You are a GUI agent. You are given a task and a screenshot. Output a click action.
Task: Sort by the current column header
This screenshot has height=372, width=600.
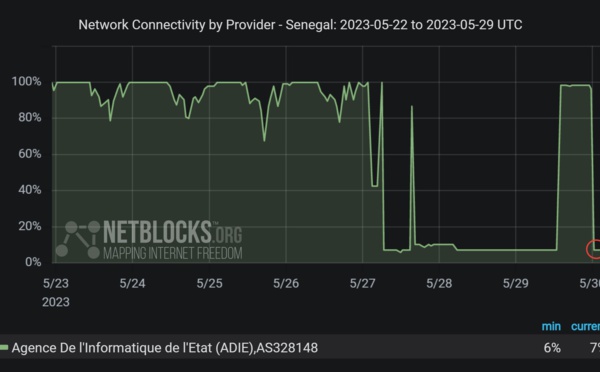[585, 326]
